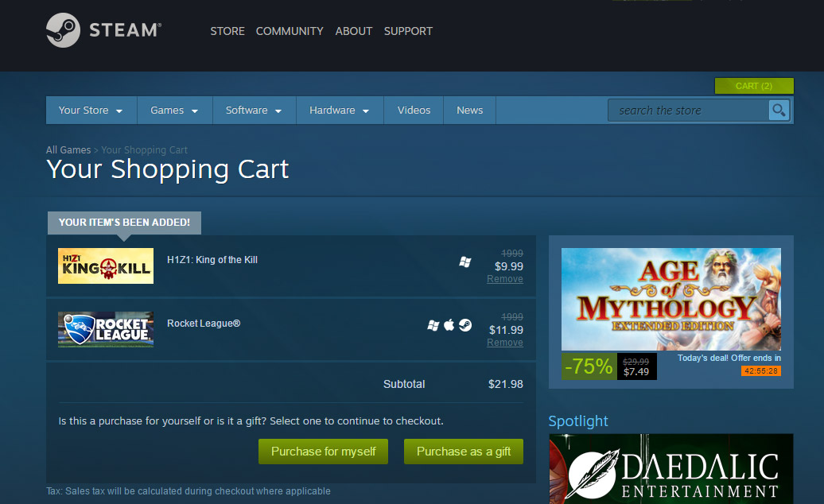Open the News tab
Screen dimensions: 824x504
point(470,110)
